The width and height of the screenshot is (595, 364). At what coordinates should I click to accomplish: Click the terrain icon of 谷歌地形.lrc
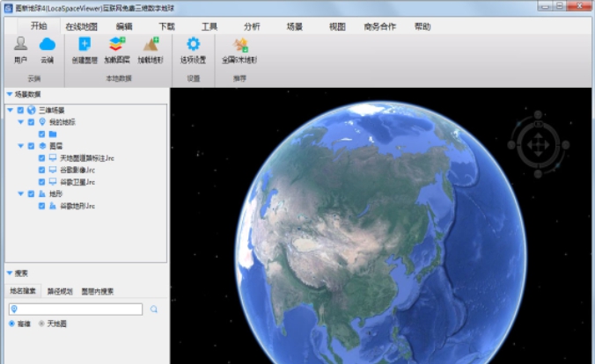[x=53, y=206]
